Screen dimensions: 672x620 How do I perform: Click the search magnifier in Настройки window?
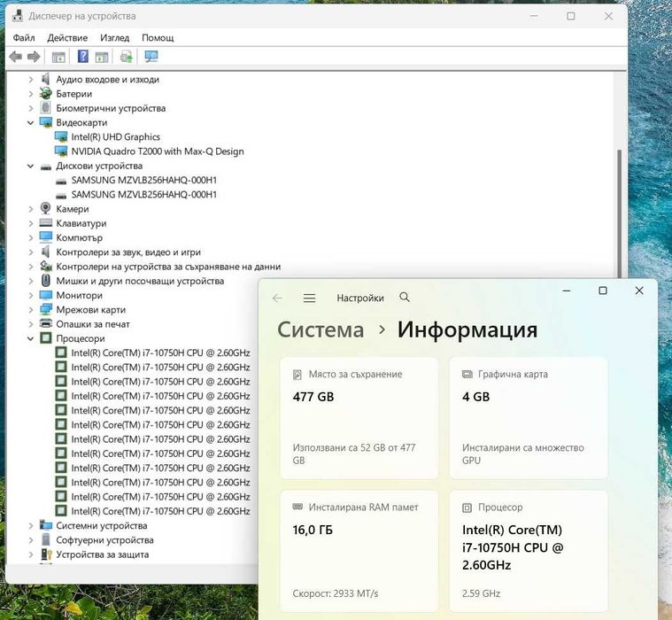point(404,297)
